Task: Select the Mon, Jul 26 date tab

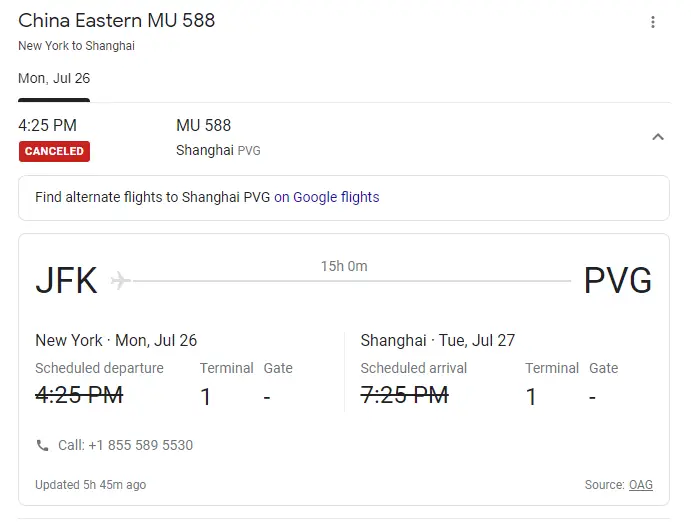Action: (x=54, y=79)
